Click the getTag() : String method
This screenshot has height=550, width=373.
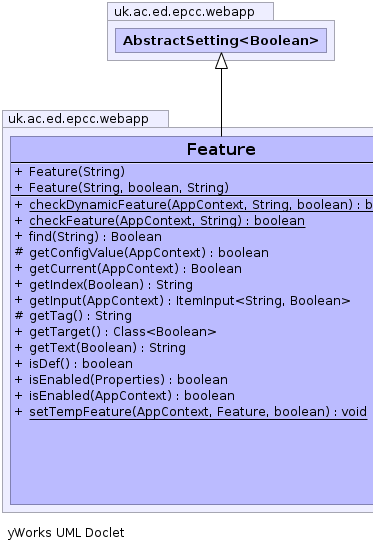(x=80, y=316)
